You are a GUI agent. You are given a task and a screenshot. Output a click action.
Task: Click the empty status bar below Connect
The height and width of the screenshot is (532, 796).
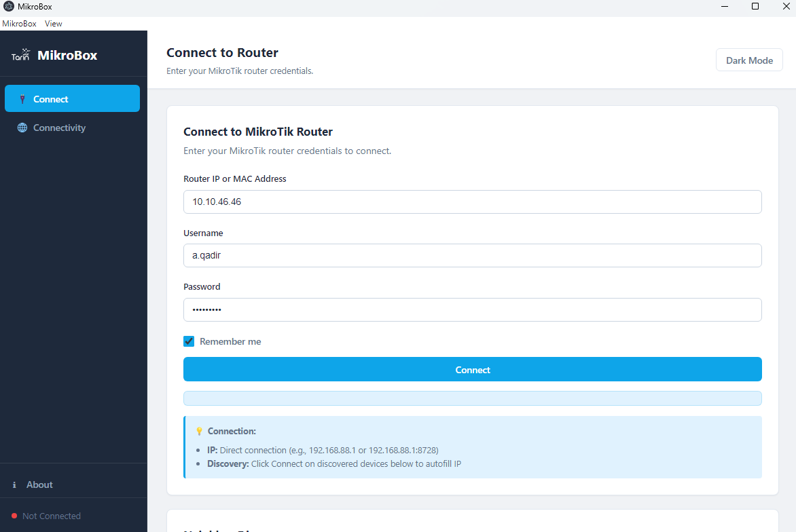(x=472, y=398)
